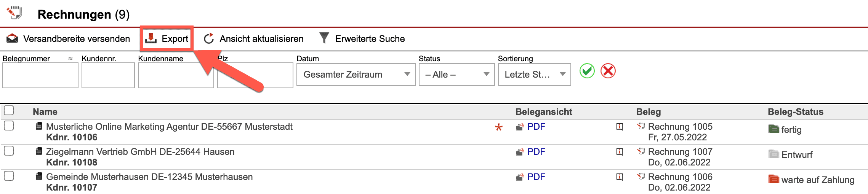Click the red X reset filter icon
868x194 pixels.
608,71
